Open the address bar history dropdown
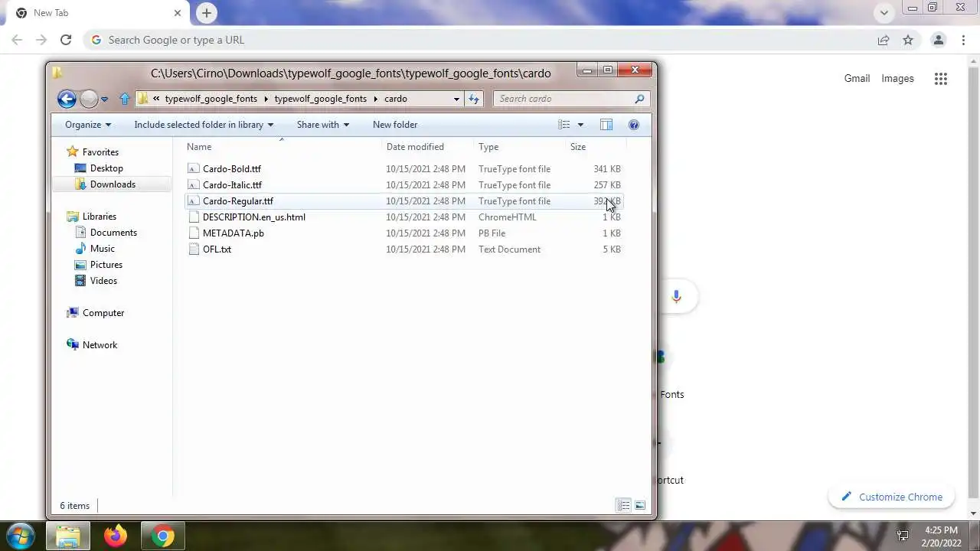Viewport: 980px width, 551px height. pos(456,99)
